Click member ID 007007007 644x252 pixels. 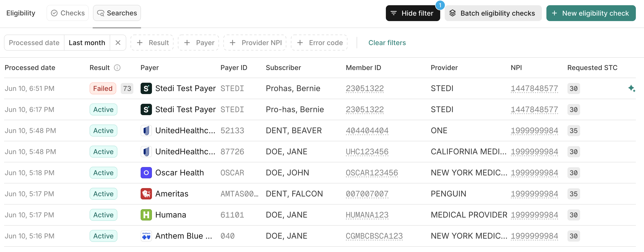[367, 194]
